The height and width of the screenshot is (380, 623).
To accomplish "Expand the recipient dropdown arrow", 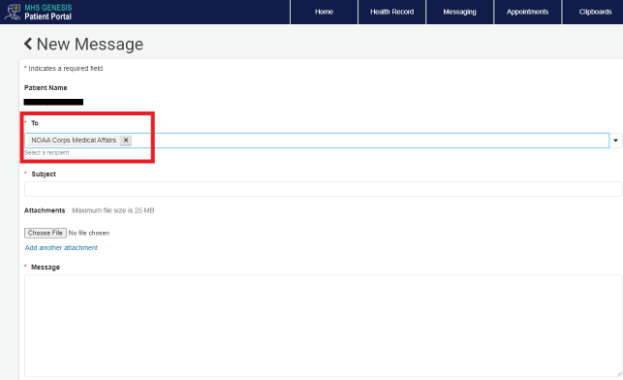I will (x=615, y=140).
